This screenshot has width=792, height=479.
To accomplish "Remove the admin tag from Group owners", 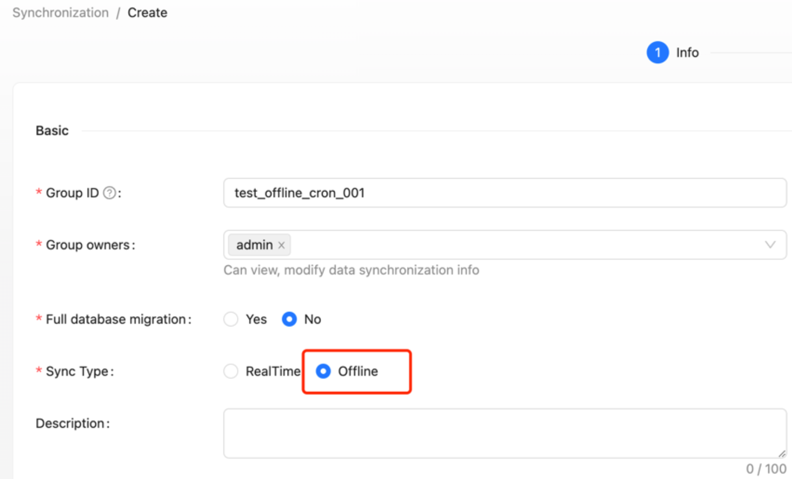I will [x=282, y=245].
